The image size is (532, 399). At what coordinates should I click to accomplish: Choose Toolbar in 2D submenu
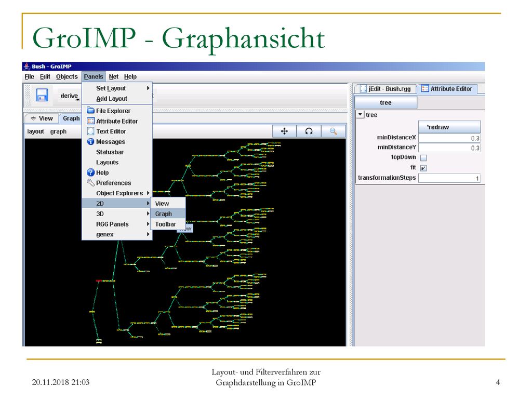168,224
